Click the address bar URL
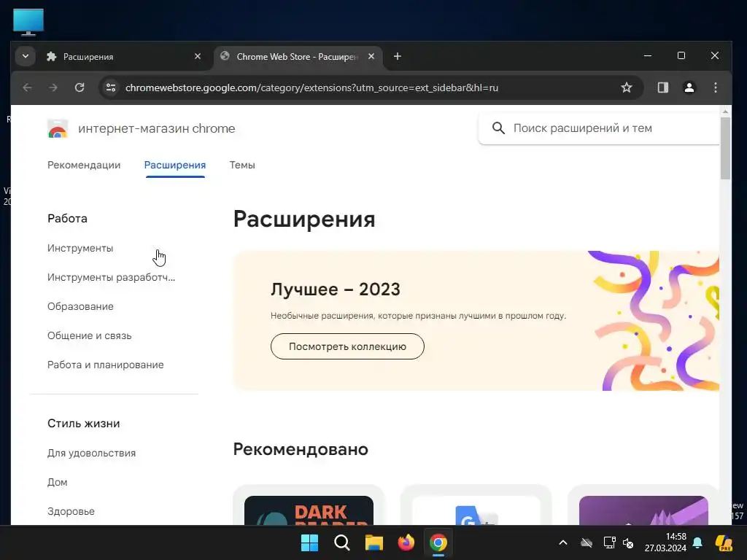 click(311, 87)
